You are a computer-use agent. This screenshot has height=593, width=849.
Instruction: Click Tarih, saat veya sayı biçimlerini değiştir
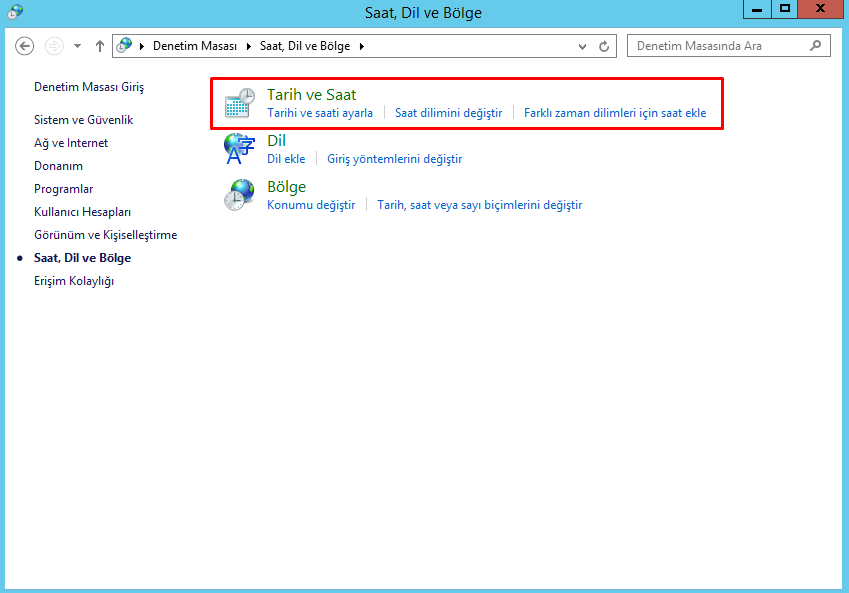tap(480, 205)
